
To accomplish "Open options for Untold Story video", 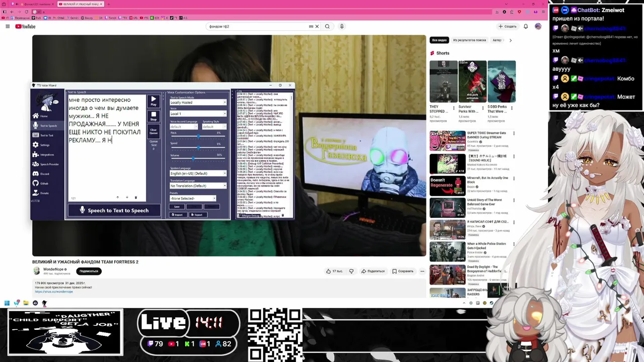I will (514, 201).
